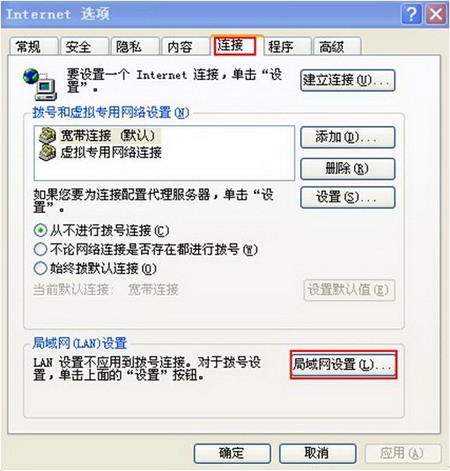Open 局域网设置 LAN settings

[343, 364]
